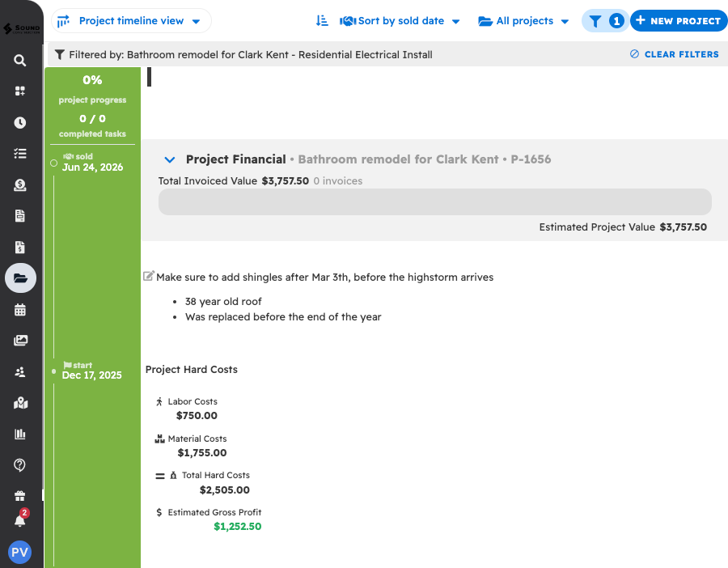Expand the All projects dropdown
This screenshot has height=568, width=728.
pyautogui.click(x=523, y=21)
